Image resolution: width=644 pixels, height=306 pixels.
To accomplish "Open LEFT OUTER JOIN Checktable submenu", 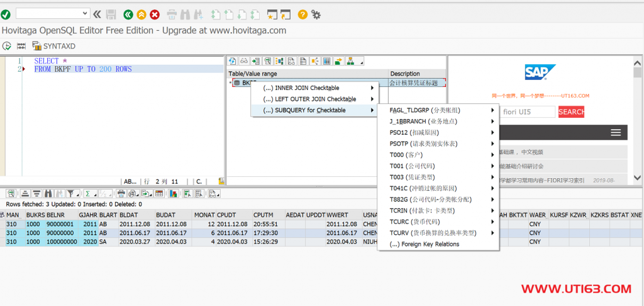I will [314, 99].
